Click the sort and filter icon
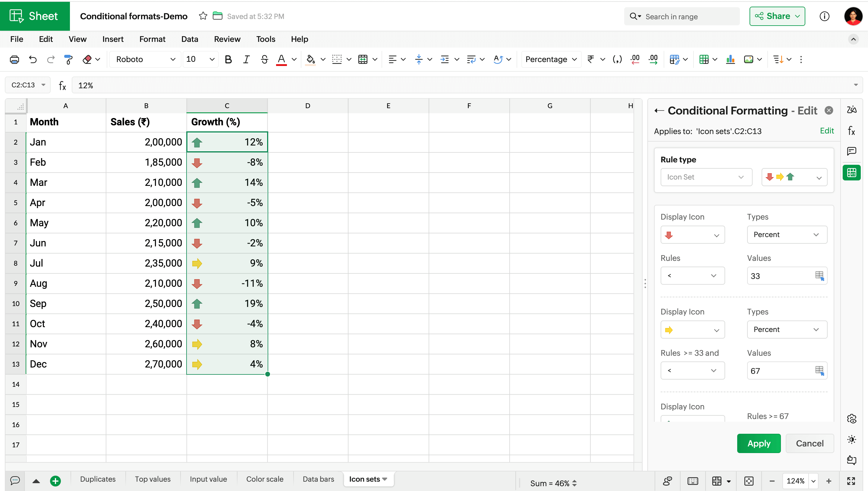This screenshot has width=868, height=491. click(x=778, y=59)
